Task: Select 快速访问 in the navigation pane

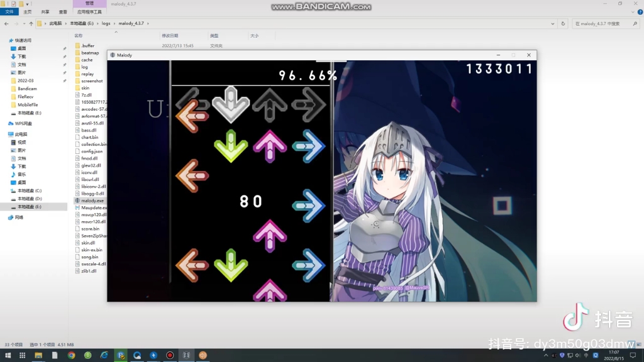Action: pos(23,40)
